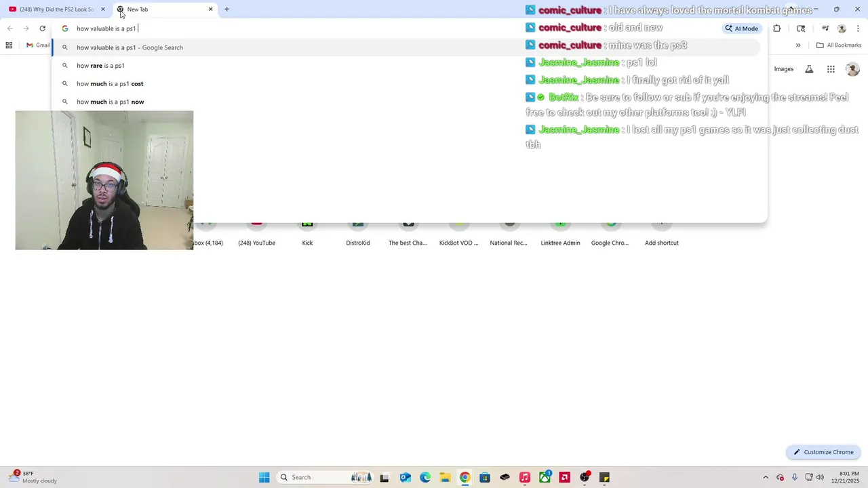
Task: Click Add shortcut tile
Action: pos(662,234)
